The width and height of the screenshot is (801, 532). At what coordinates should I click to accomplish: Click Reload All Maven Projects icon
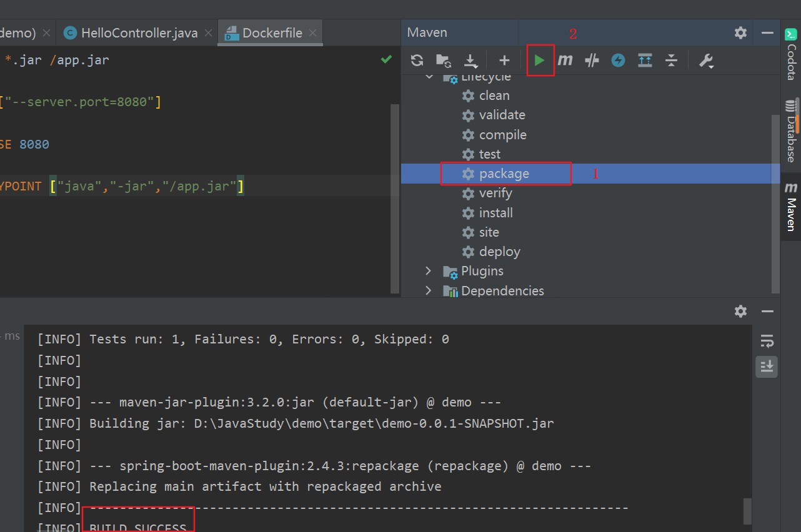coord(417,60)
